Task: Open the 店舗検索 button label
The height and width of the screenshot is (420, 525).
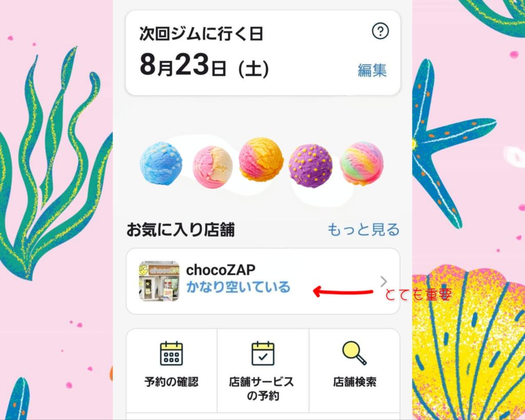Action: tap(355, 382)
